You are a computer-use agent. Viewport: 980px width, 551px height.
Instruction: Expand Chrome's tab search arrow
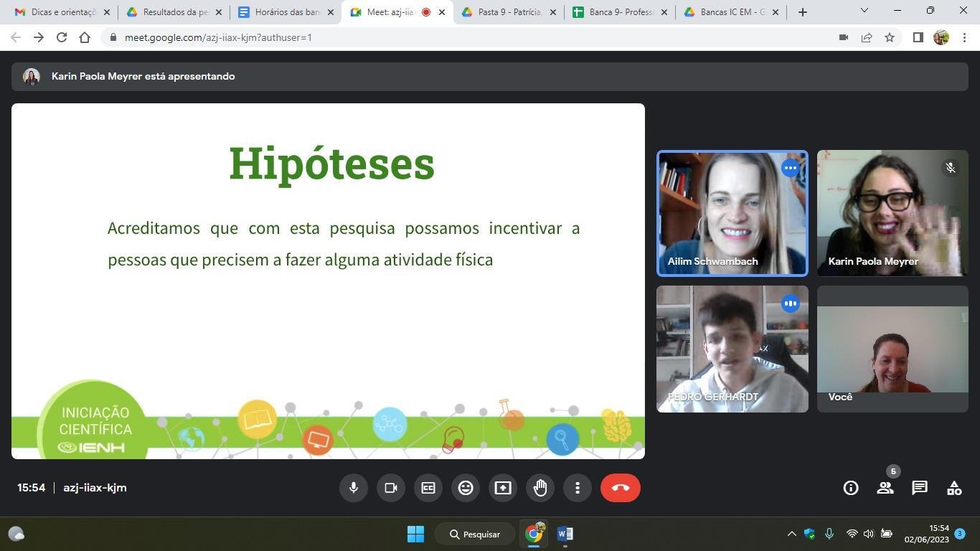[x=864, y=11]
